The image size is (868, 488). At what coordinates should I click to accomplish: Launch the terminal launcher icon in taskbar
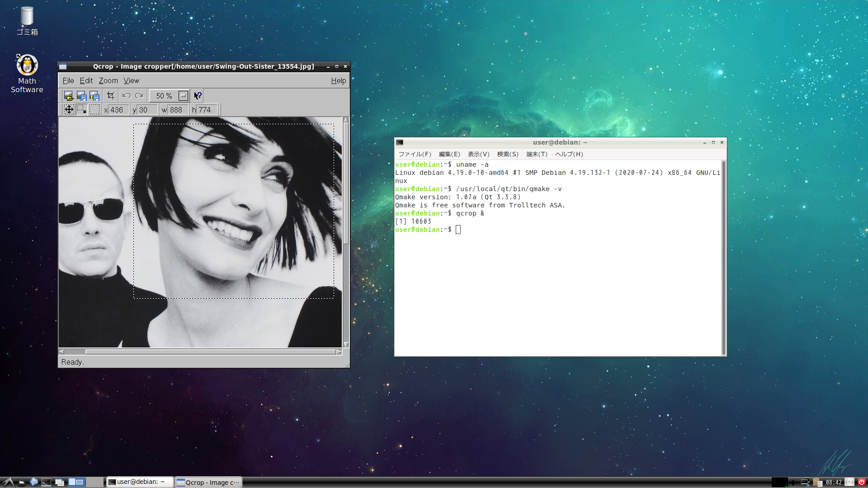[x=46, y=482]
